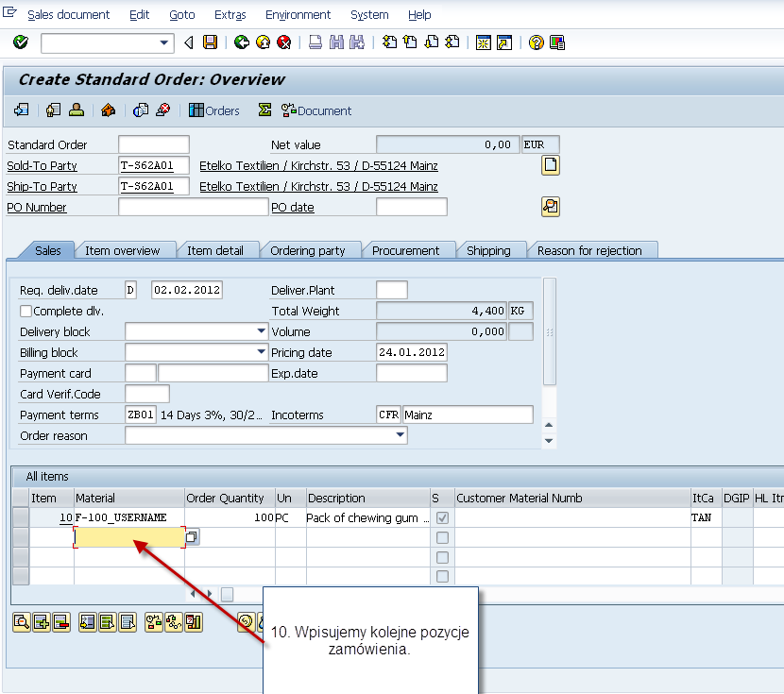Open the Goto menu

tap(182, 15)
